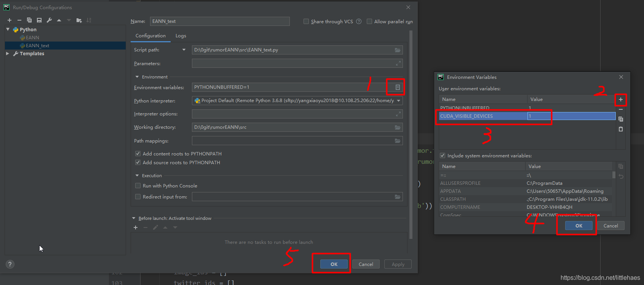Sort user variables by Name header
This screenshot has height=285, width=644.
(x=483, y=99)
